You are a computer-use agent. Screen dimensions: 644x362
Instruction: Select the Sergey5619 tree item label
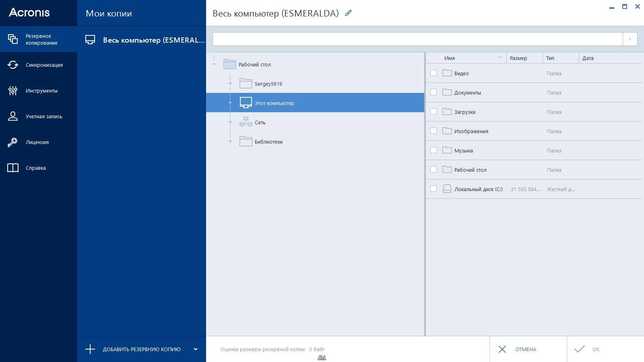pos(268,84)
